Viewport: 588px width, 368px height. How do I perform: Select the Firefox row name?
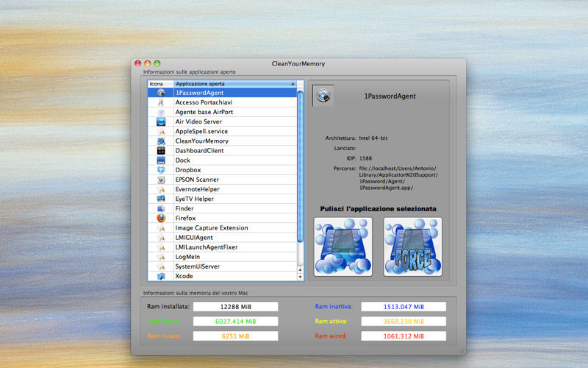tap(185, 218)
